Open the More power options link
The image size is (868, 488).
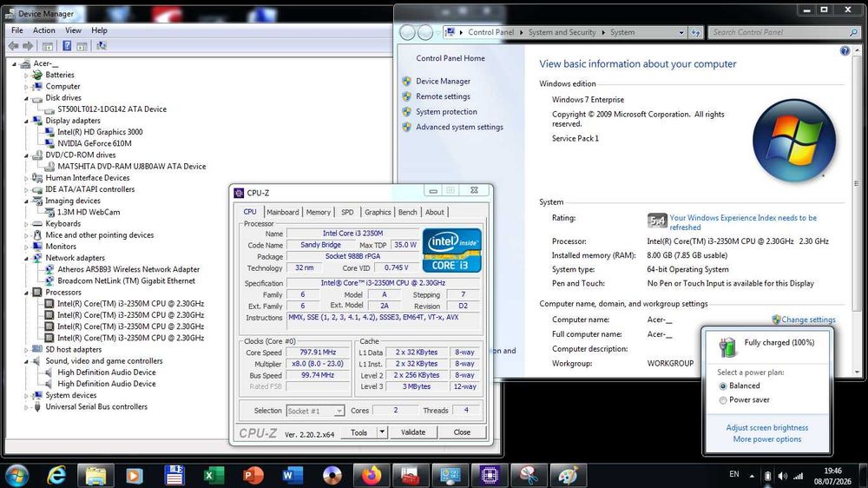[x=766, y=439]
